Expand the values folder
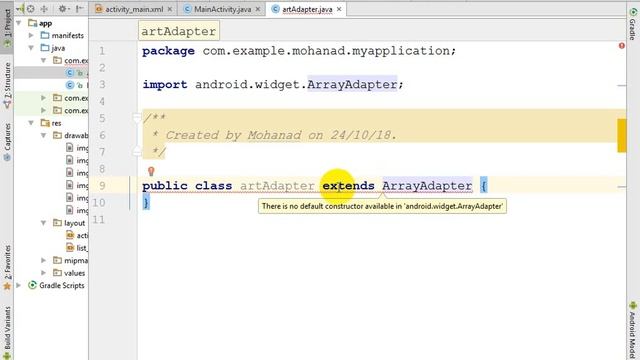Screen dimensions: 640x360 pyautogui.click(x=44, y=273)
